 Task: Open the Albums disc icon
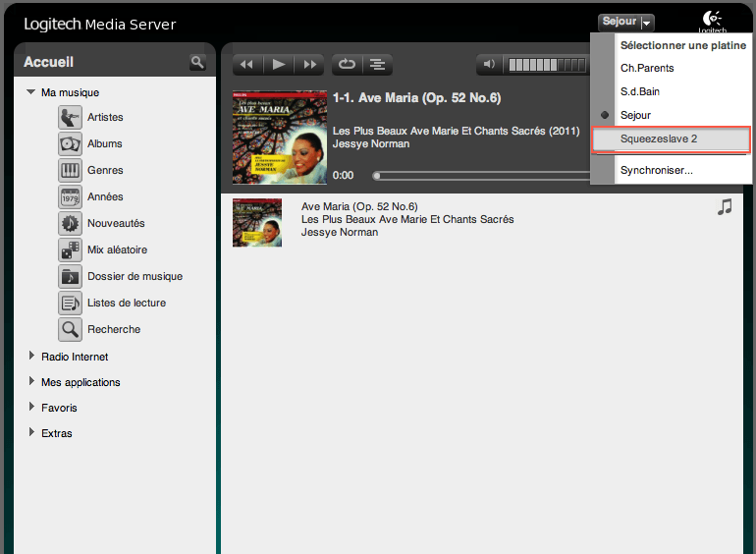pyautogui.click(x=70, y=143)
